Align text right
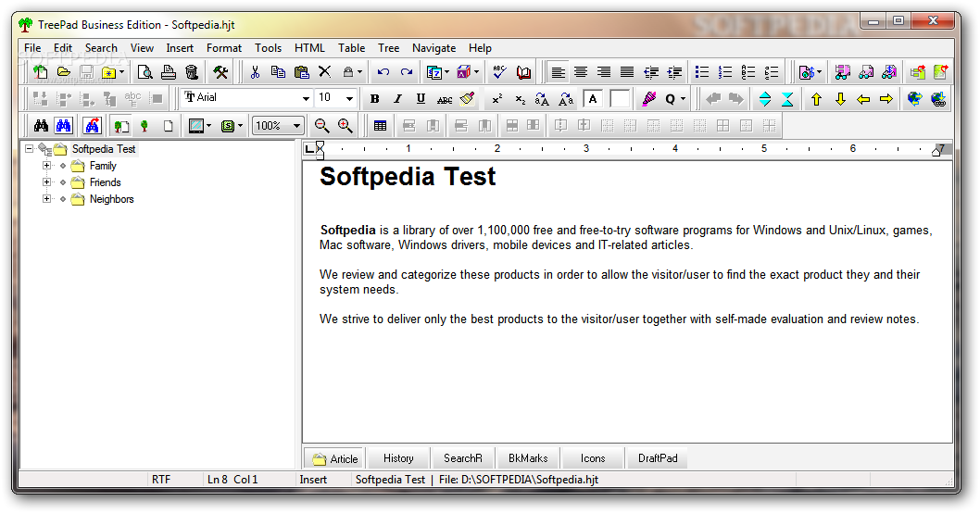The width and height of the screenshot is (980, 513). pyautogui.click(x=604, y=72)
